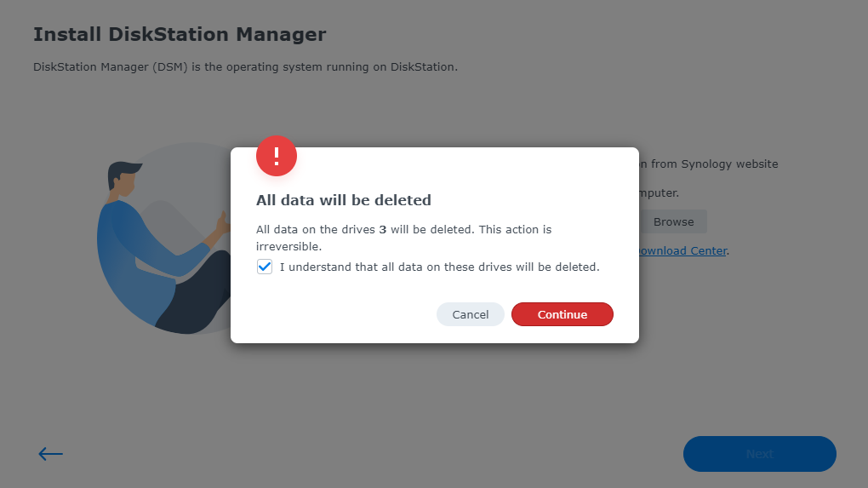Click the blue Next button
Screen dimensions: 868x488
[x=759, y=454]
